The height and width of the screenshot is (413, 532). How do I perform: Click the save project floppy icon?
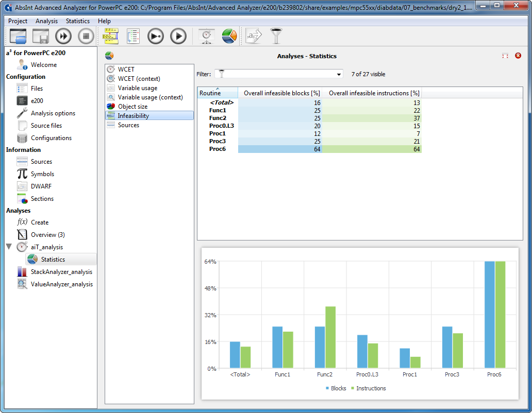(x=41, y=36)
